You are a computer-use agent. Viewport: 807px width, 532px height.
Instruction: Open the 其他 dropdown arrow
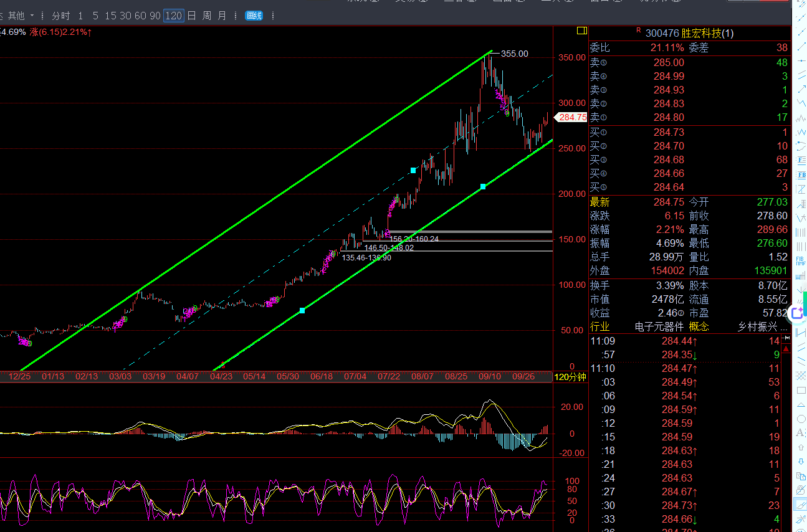click(32, 16)
